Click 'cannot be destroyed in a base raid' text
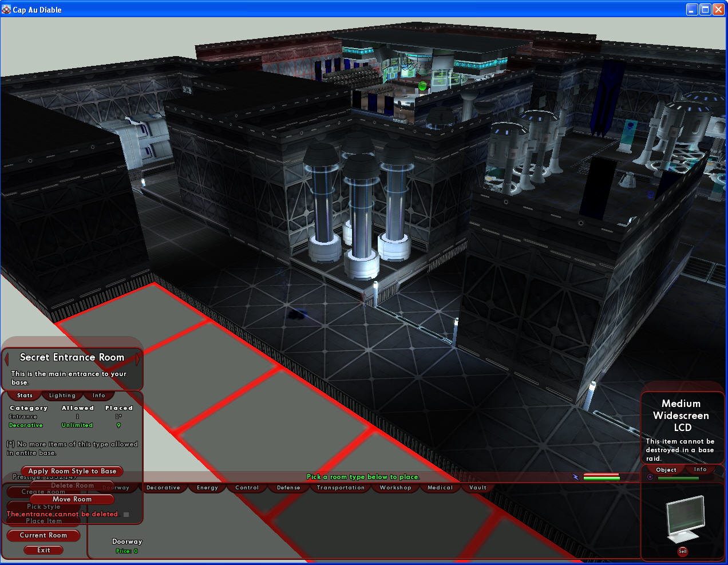The image size is (728, 565). point(680,450)
